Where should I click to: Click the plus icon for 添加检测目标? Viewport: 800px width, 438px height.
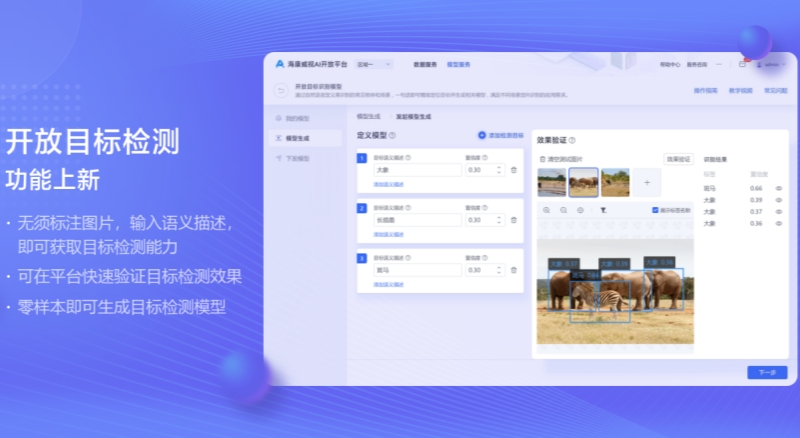(482, 135)
